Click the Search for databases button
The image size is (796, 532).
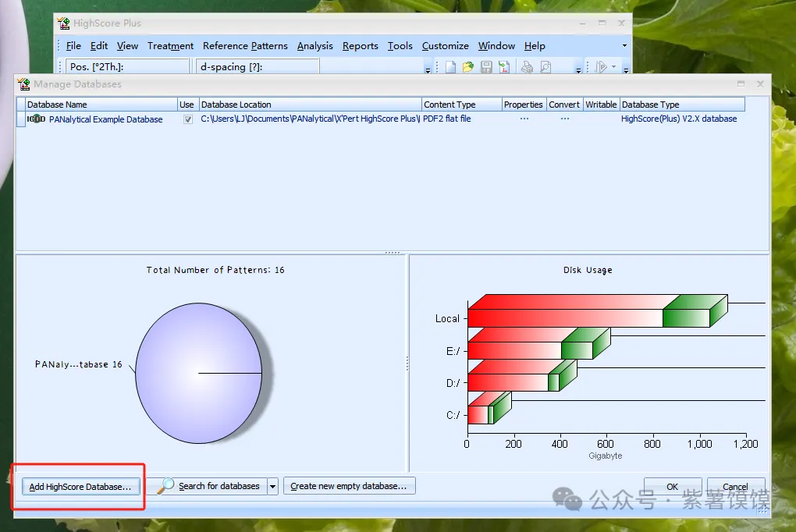tap(211, 486)
